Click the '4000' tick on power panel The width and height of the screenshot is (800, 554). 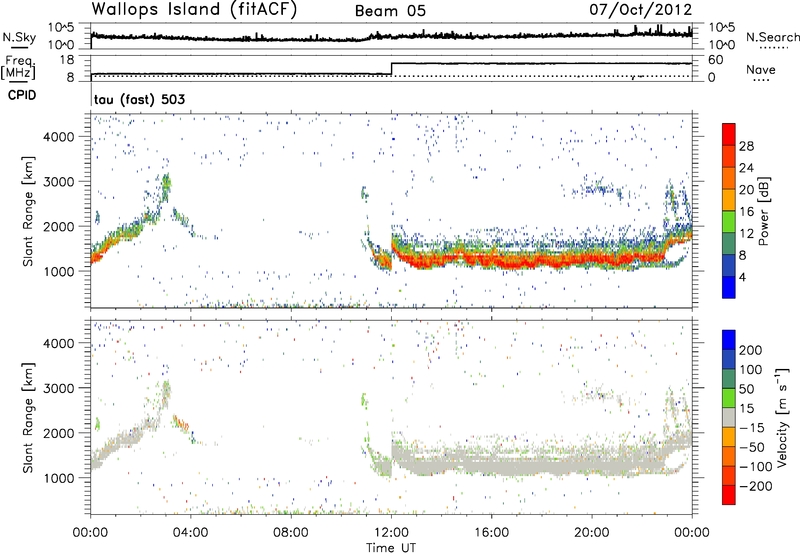[x=59, y=137]
